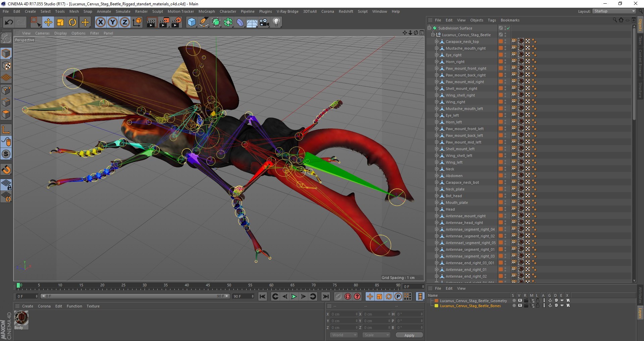Select the Move tool
Viewport: 644px width, 341px height.
48,22
